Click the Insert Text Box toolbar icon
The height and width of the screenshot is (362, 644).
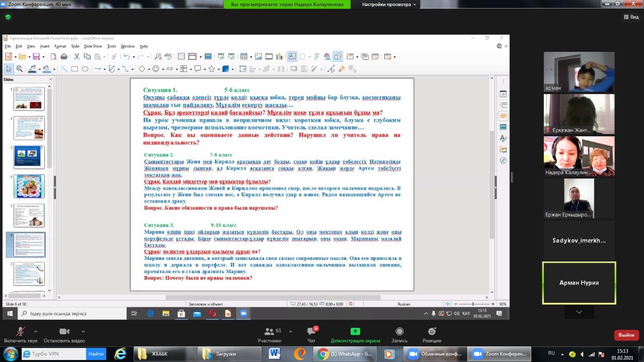(x=292, y=57)
